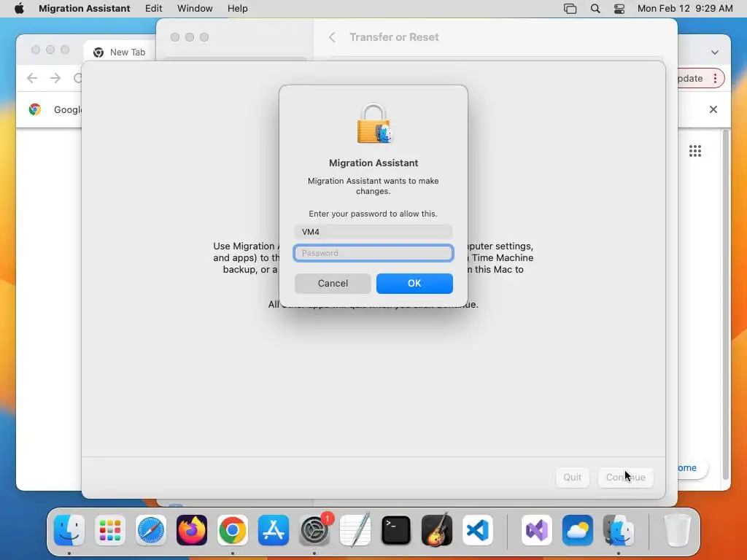Screen dimensions: 747x560
Task: Open Chrome's three-dot menu
Action: [715, 78]
